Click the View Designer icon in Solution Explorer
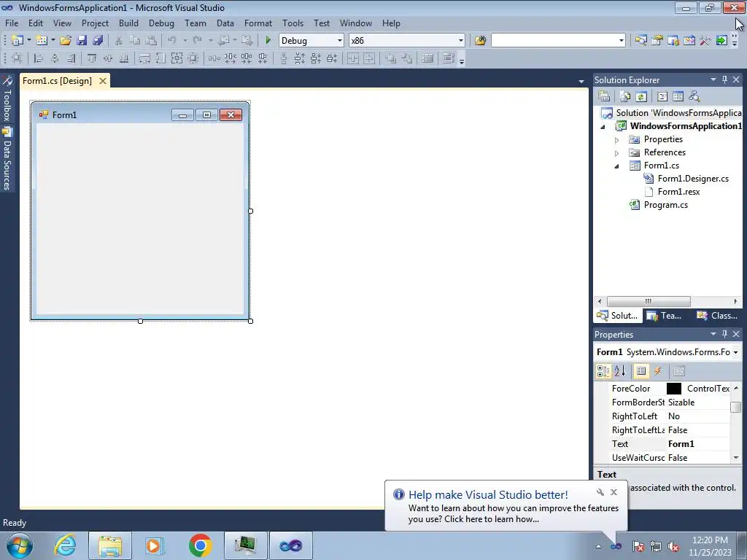747x560 pixels. pyautogui.click(x=678, y=97)
